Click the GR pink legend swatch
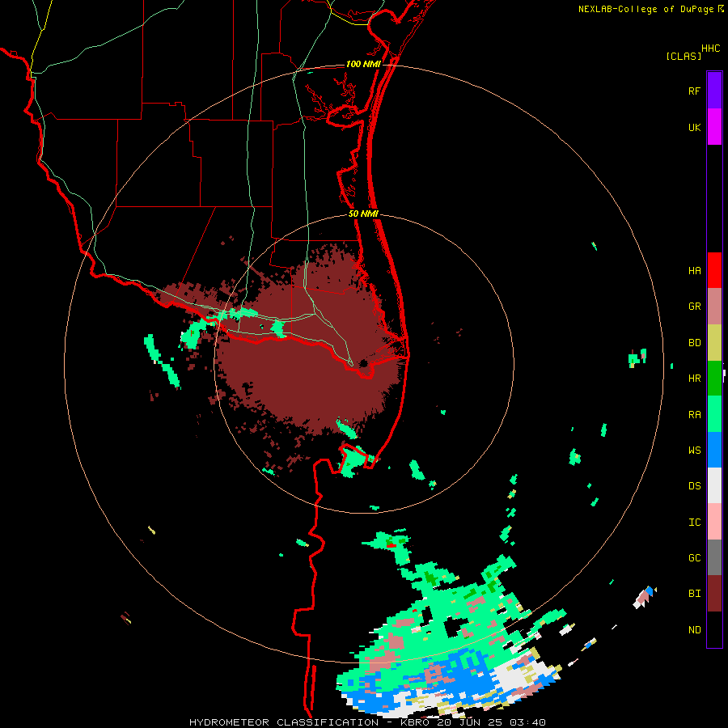Image resolution: width=728 pixels, height=728 pixels. [x=714, y=307]
